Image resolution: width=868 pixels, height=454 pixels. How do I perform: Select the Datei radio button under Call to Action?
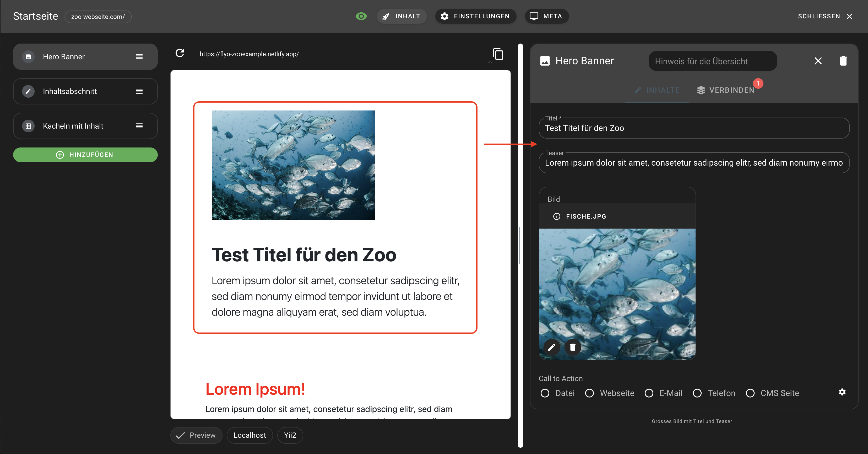coord(545,393)
